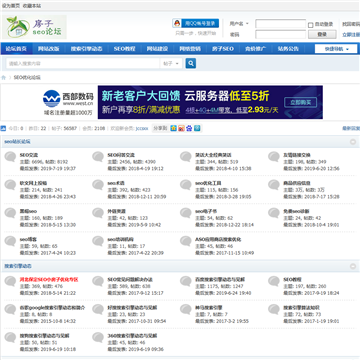Click the 房子 seo论坛 logo

(35, 27)
